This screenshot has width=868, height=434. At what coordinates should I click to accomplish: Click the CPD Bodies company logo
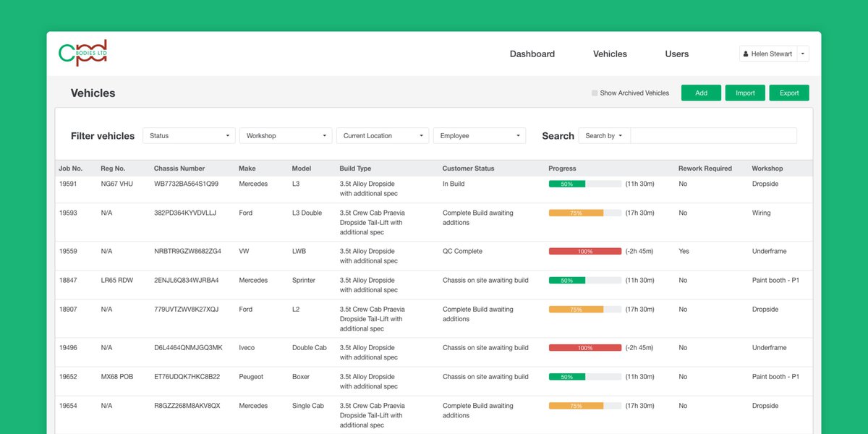coord(82,53)
